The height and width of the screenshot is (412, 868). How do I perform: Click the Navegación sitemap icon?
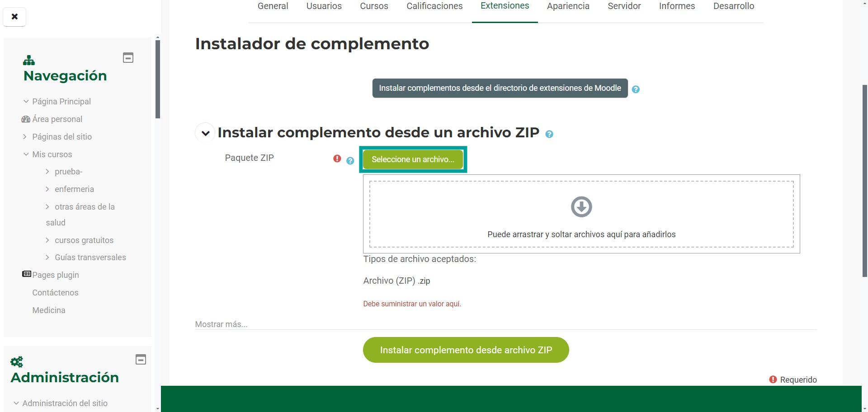[29, 60]
